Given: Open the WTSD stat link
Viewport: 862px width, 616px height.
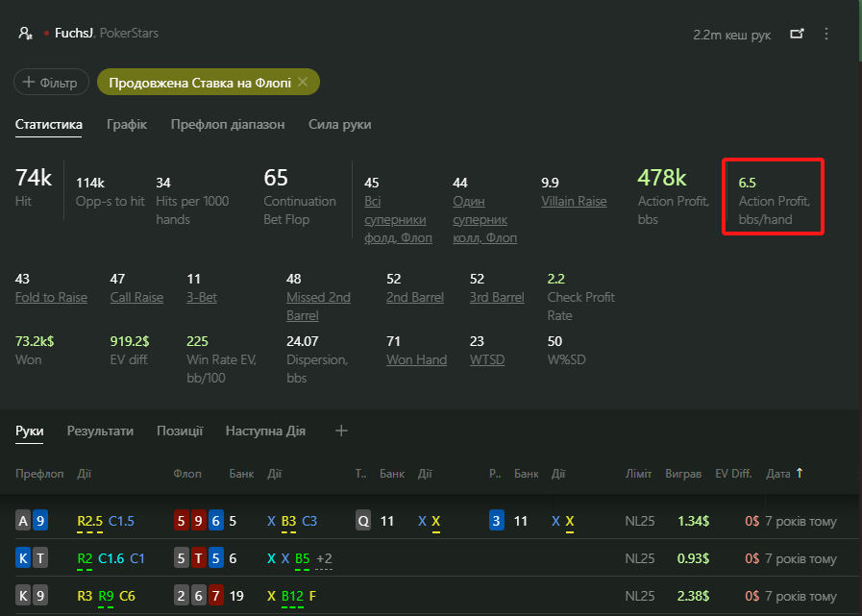Looking at the screenshot, I should point(487,359).
